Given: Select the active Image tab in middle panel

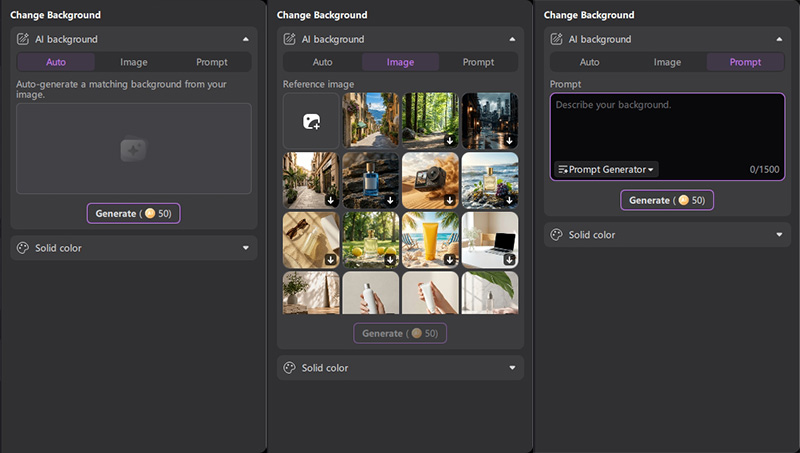Looking at the screenshot, I should (x=401, y=62).
